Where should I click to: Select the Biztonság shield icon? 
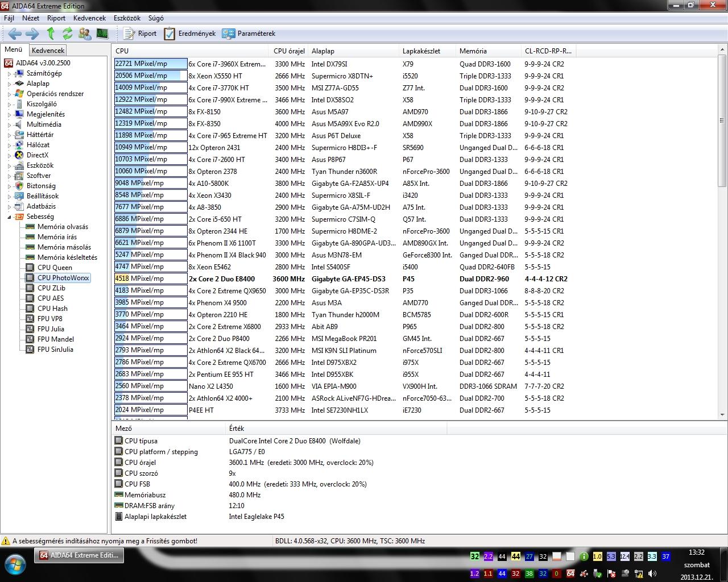19,186
